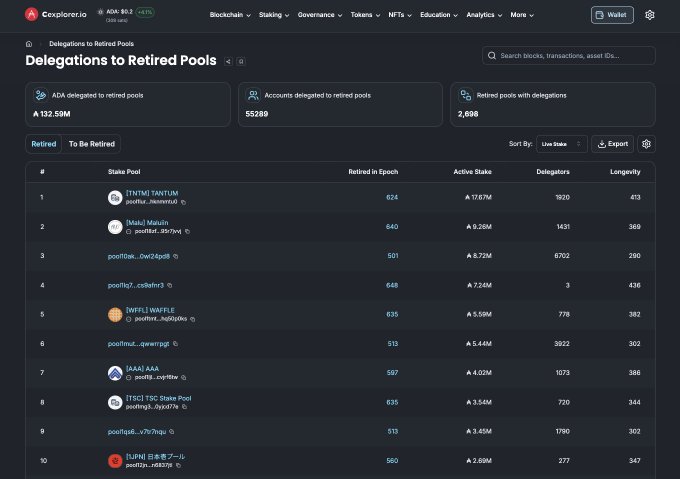This screenshot has width=680, height=479.
Task: Click the ADA price coin icon
Action: tap(100, 12)
